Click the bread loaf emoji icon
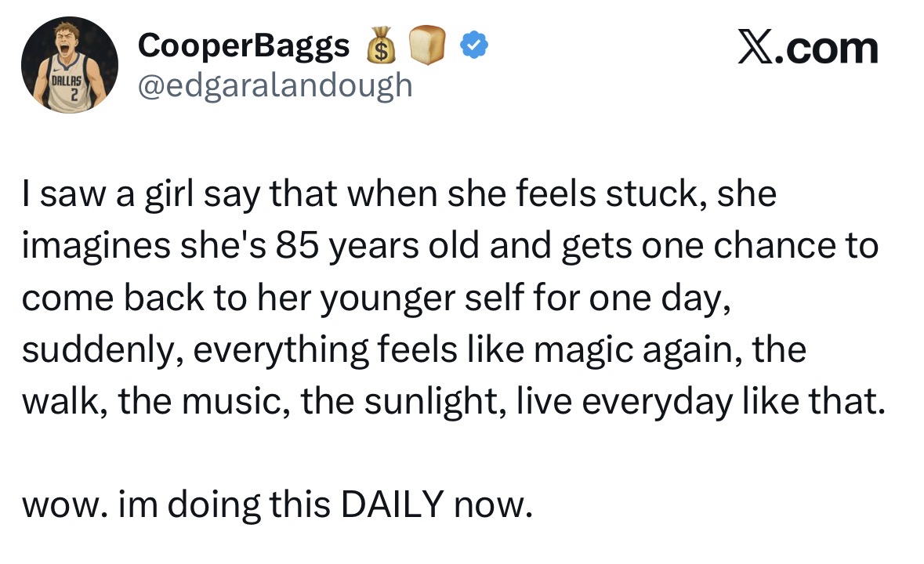 (x=428, y=47)
